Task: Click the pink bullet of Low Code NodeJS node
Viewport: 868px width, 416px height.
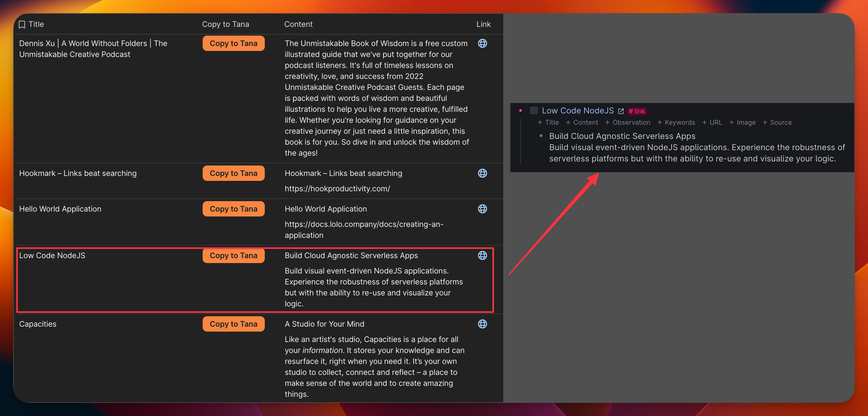Action: point(521,110)
